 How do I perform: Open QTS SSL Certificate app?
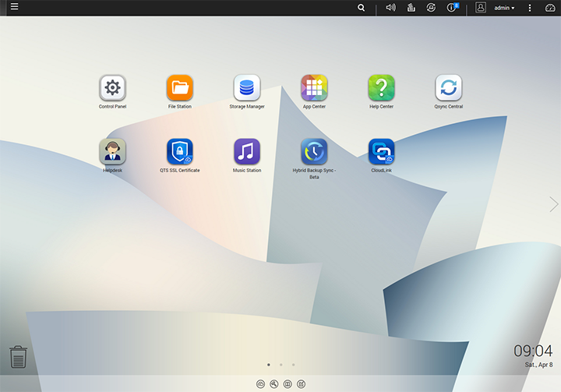[x=180, y=152]
